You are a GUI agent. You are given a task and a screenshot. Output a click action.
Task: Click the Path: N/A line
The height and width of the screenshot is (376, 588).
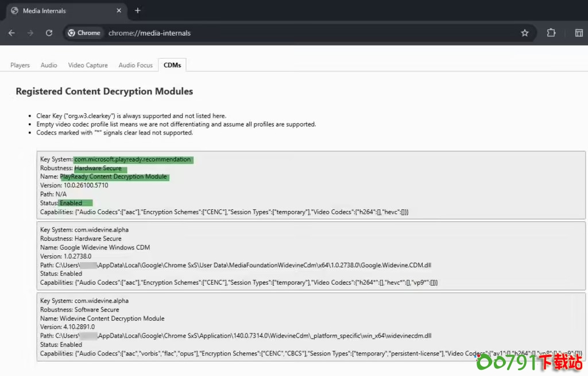(53, 194)
